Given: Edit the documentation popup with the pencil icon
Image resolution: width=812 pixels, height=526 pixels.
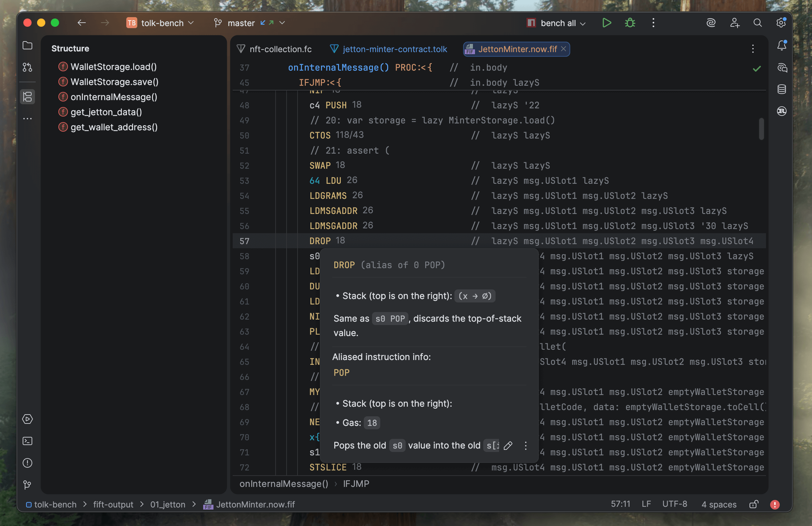Looking at the screenshot, I should (x=508, y=445).
